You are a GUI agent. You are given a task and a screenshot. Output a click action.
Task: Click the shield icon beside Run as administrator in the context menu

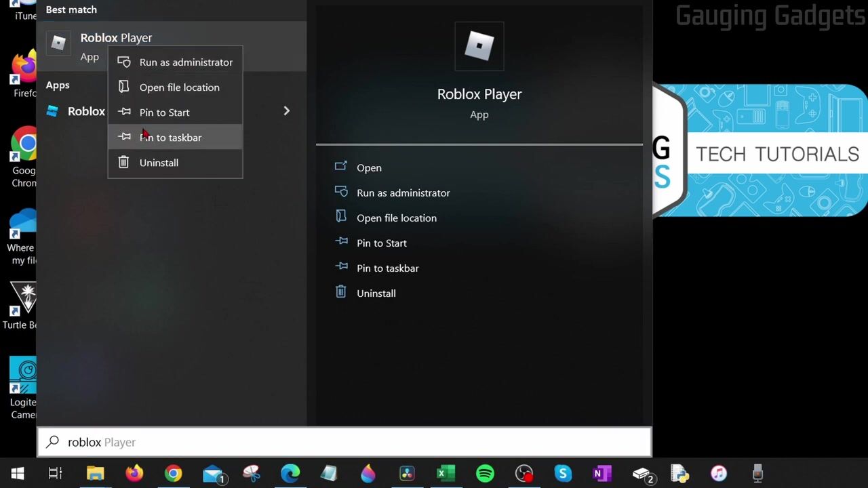point(123,62)
